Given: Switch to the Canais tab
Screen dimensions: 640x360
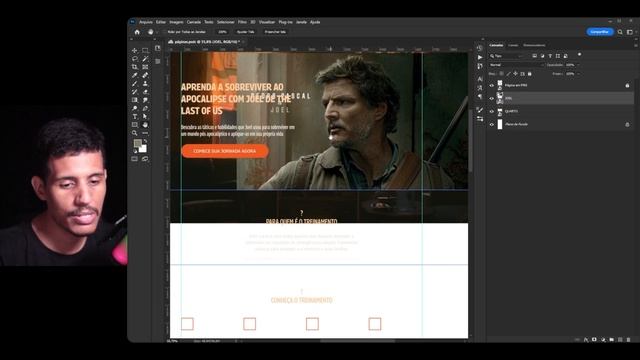Looking at the screenshot, I should [x=513, y=45].
